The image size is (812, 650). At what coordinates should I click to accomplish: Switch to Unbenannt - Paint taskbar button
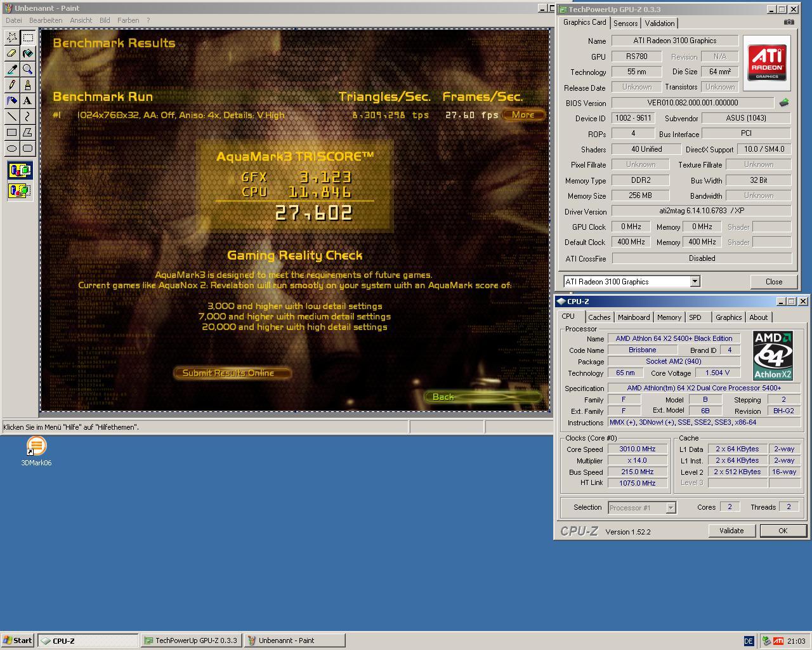click(x=294, y=640)
